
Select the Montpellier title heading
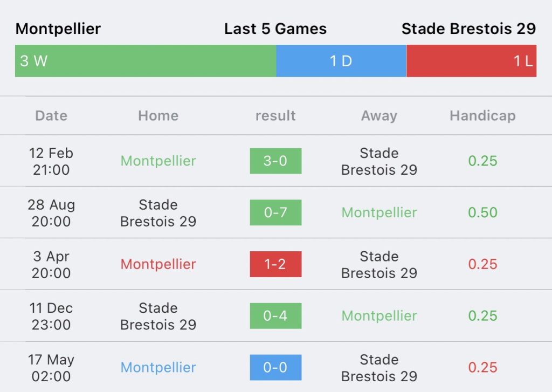[58, 29]
